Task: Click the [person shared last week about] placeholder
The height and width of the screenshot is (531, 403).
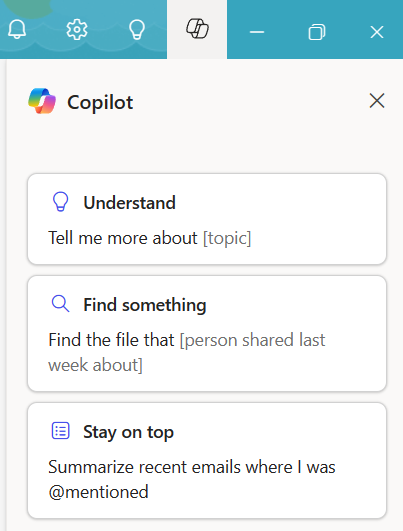Action: (187, 352)
